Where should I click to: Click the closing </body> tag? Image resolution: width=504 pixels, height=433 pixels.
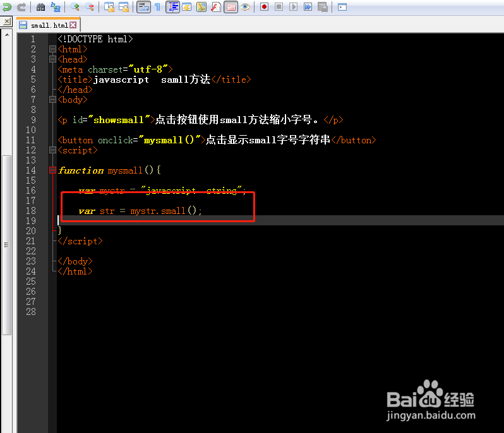tap(75, 261)
